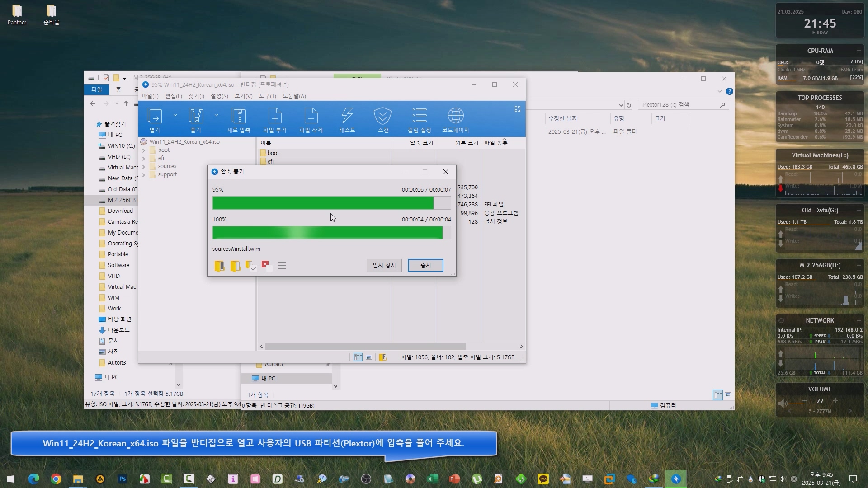Click the folder tree icon in Bandizip status bar
The width and height of the screenshot is (868, 488).
(382, 357)
